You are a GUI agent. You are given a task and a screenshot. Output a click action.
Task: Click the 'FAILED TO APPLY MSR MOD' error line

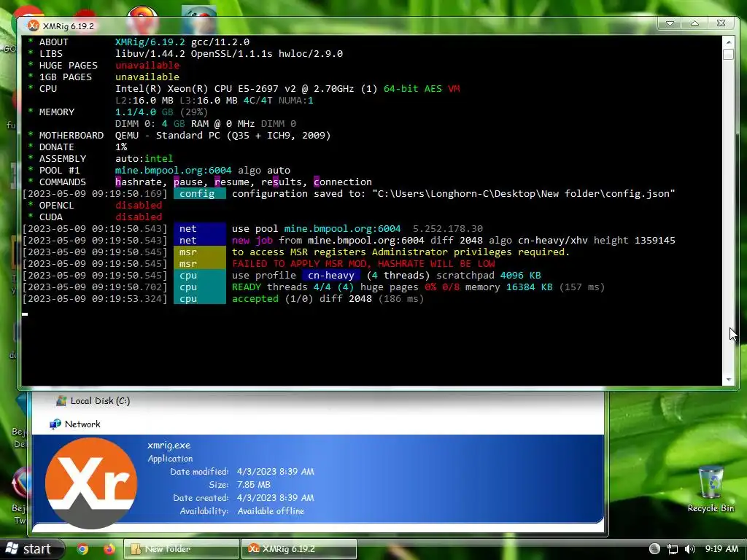(363, 264)
